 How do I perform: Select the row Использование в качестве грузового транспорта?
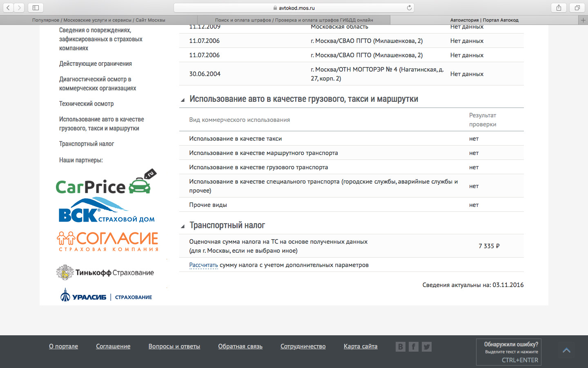(x=351, y=167)
